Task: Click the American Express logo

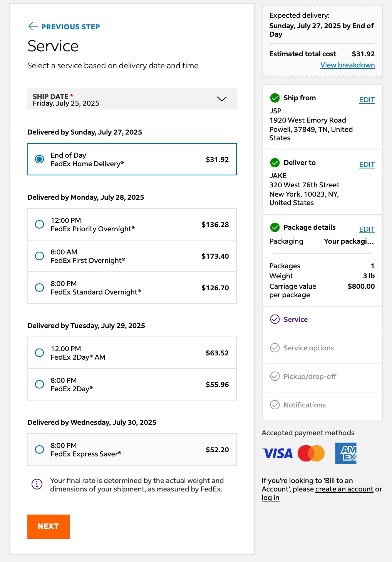Action: tap(346, 453)
